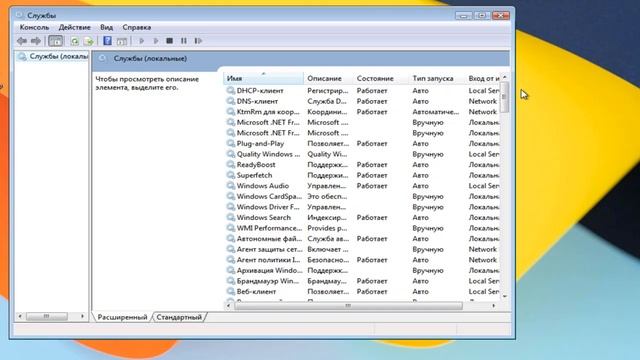Select the DNS-клиент service icon
640x360 pixels.
point(231,101)
